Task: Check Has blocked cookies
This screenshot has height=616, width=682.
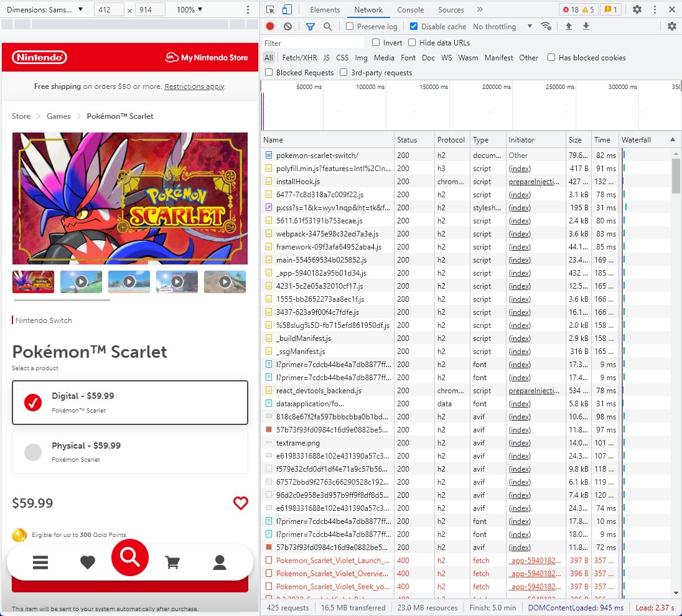Action: [x=551, y=57]
